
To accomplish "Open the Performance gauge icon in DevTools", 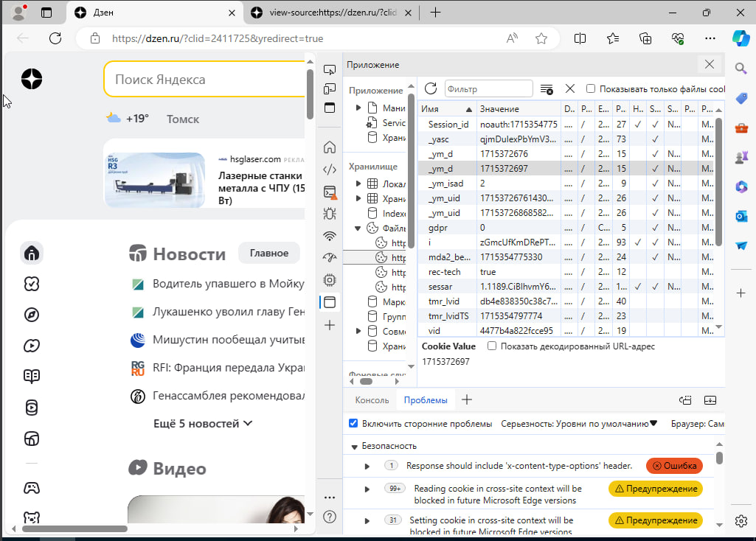I will coord(330,258).
